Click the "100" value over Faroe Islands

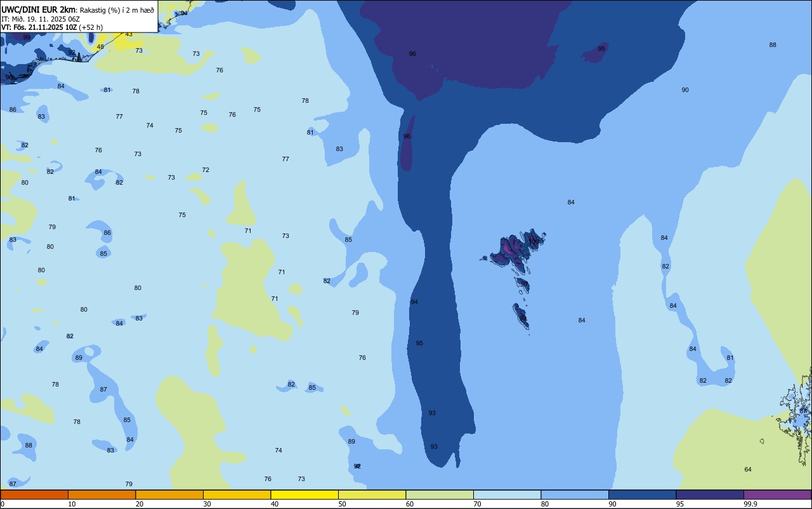point(535,242)
